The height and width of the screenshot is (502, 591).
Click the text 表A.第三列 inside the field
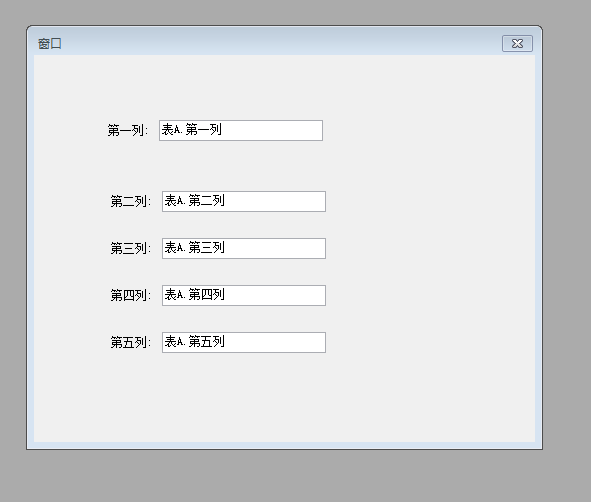(x=194, y=248)
